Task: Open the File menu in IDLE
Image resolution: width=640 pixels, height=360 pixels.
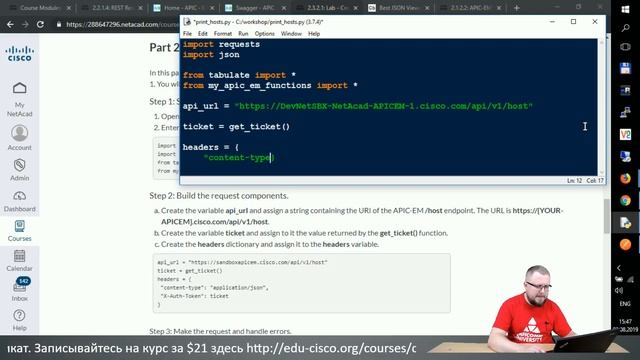Action: tap(187, 33)
